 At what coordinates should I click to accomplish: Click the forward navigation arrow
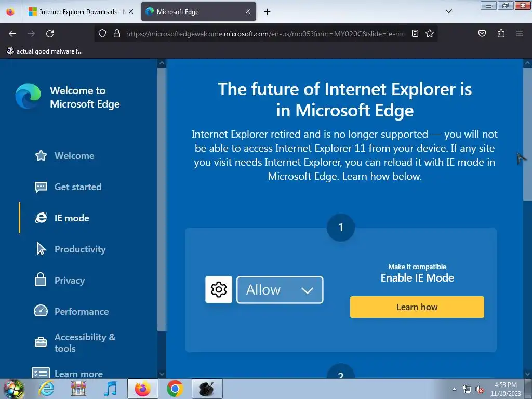click(31, 34)
